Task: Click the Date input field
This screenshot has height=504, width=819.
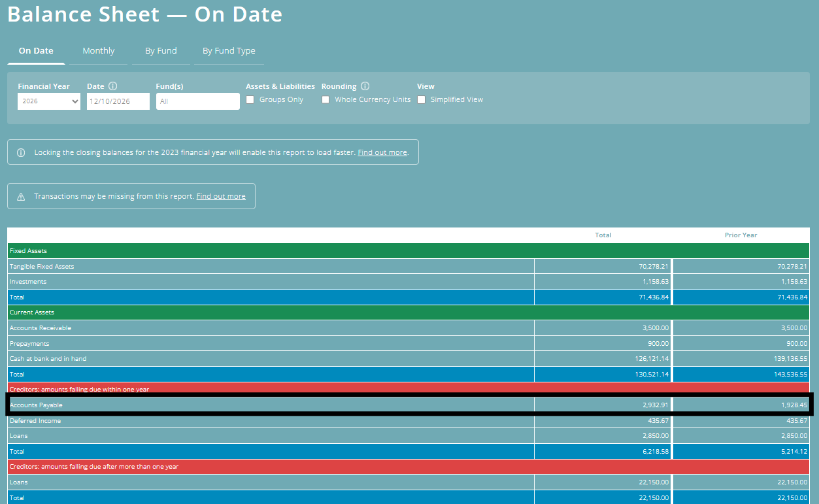Action: click(118, 101)
